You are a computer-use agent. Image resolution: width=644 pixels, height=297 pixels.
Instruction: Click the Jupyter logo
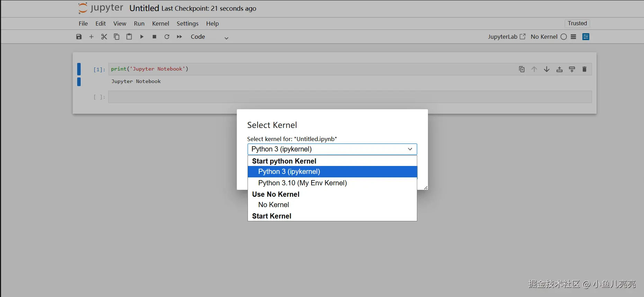coord(100,8)
